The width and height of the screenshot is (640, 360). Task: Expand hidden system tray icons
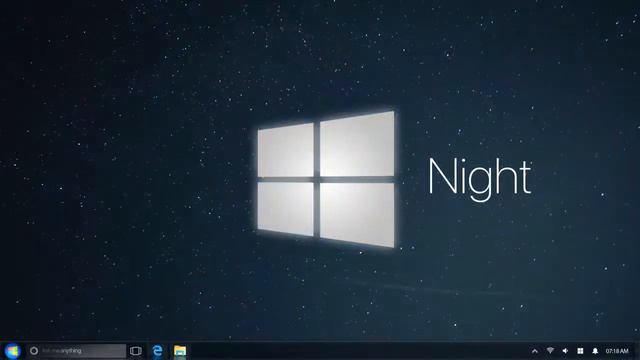coord(535,351)
